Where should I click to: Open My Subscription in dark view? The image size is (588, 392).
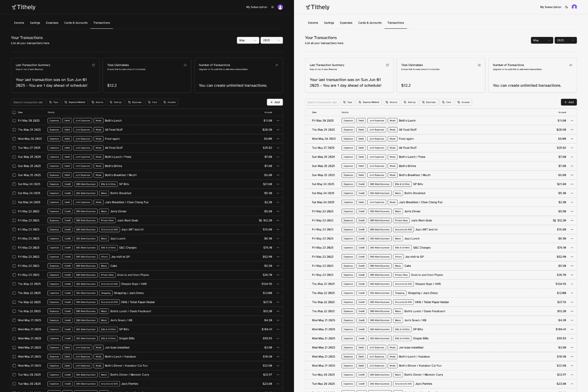(x=257, y=7)
